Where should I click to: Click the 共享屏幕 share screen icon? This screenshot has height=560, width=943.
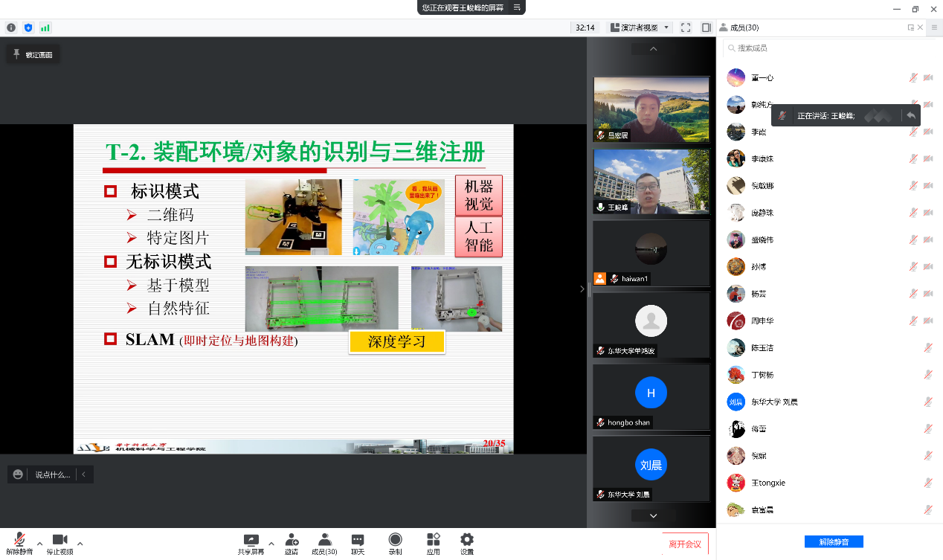pyautogui.click(x=251, y=540)
